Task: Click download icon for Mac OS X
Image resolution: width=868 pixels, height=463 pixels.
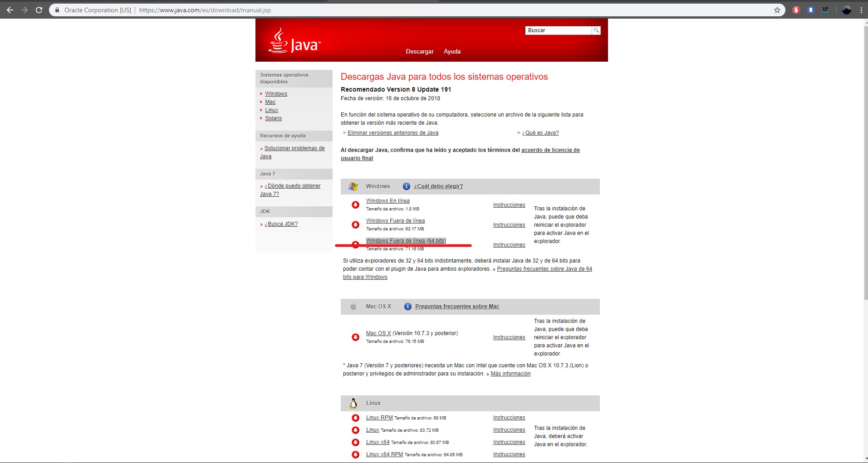Action: coord(356,337)
